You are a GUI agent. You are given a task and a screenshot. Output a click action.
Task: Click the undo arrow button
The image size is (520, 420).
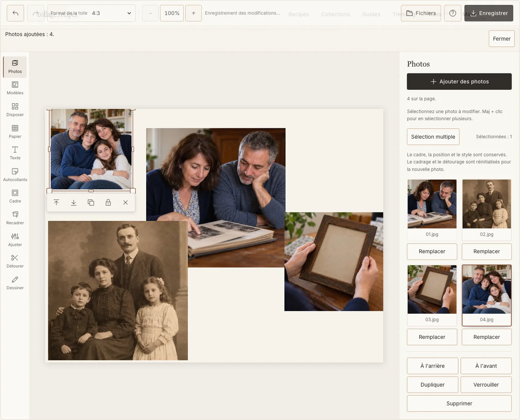coord(15,13)
